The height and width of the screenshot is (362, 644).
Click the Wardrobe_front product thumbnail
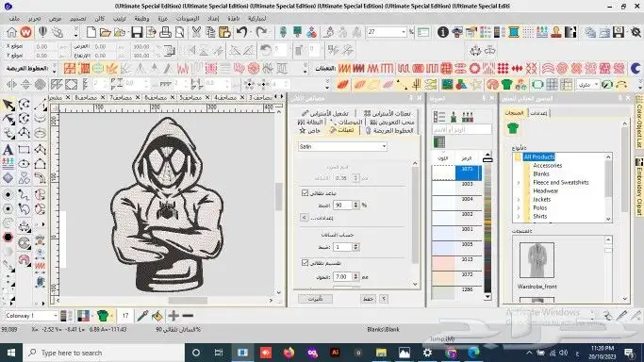537,260
